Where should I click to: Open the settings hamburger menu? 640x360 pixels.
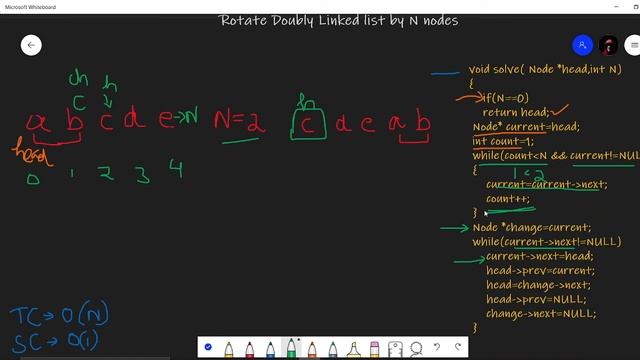tap(633, 45)
